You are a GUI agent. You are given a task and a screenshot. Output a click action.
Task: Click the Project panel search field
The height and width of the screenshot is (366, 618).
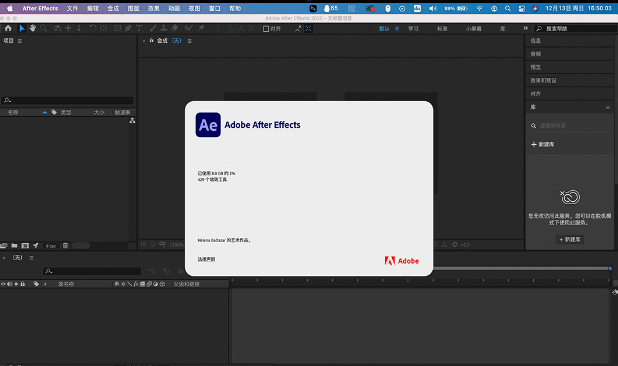point(67,100)
